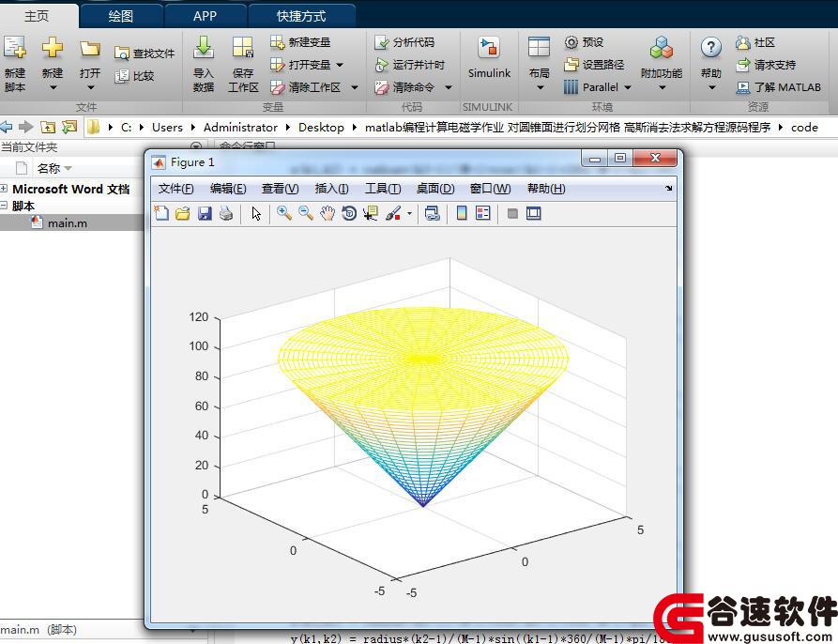Open the Layout (布局) menu icon

pyautogui.click(x=539, y=48)
